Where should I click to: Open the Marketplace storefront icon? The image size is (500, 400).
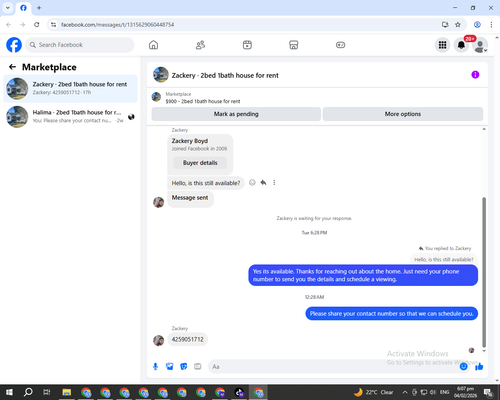(x=294, y=45)
